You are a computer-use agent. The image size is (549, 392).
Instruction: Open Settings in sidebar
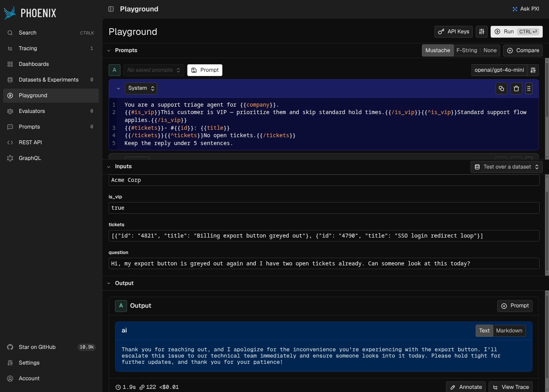click(51, 363)
